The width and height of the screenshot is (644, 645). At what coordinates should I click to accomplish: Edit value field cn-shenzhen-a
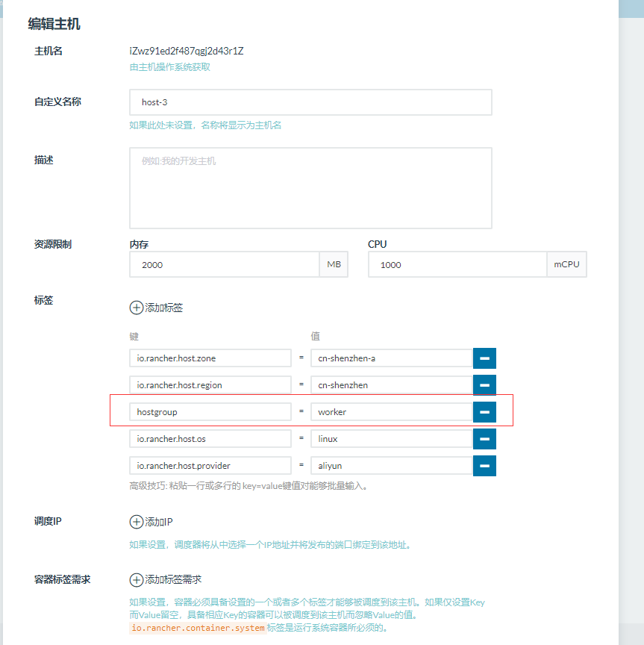392,358
